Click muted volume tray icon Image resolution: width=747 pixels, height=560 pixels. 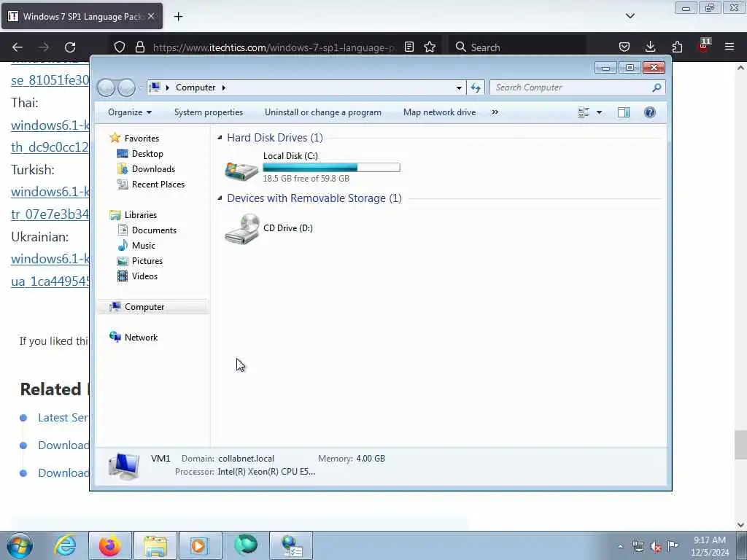tap(656, 547)
